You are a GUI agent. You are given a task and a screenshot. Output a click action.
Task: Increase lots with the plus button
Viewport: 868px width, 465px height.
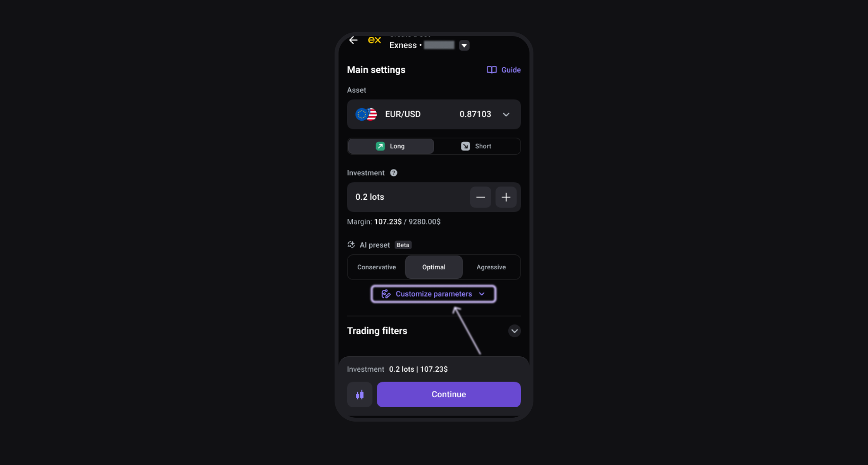tap(506, 197)
